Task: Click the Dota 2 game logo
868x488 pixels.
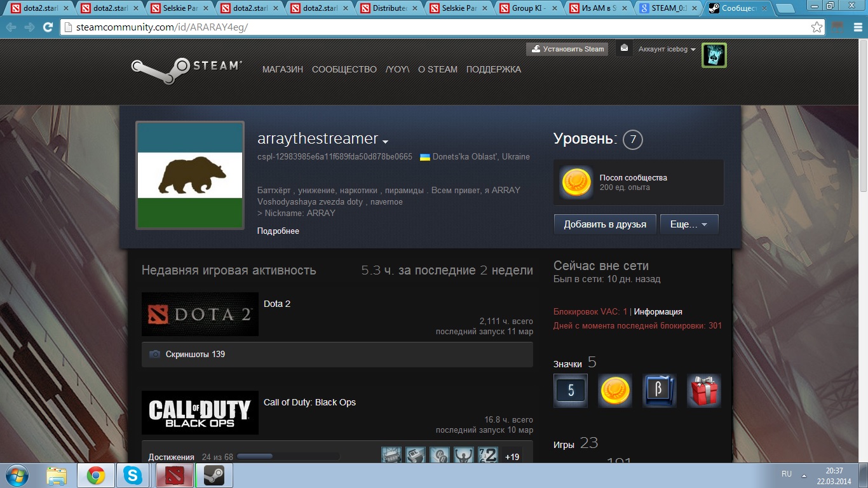Action: click(200, 314)
